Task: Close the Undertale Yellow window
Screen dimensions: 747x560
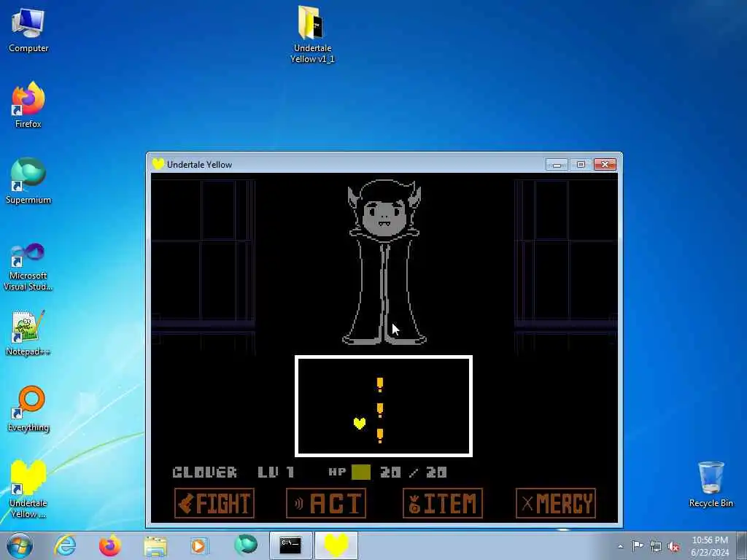Action: point(605,164)
